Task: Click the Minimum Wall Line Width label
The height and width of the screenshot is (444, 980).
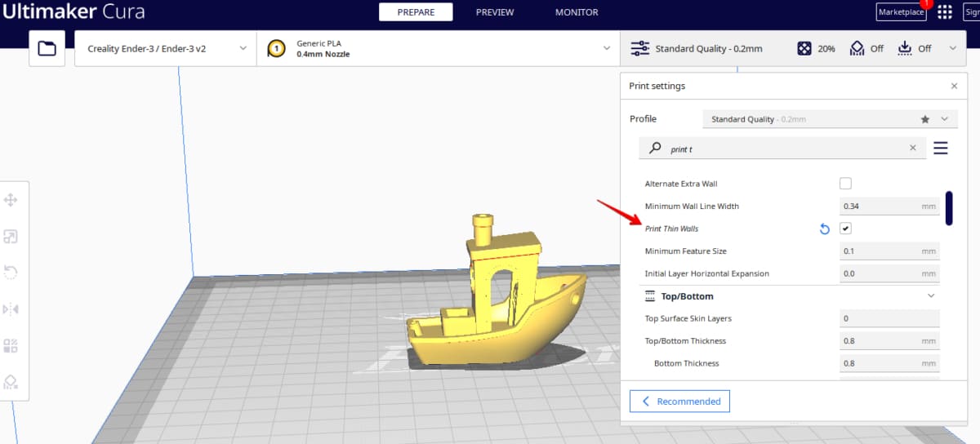Action: coord(692,206)
